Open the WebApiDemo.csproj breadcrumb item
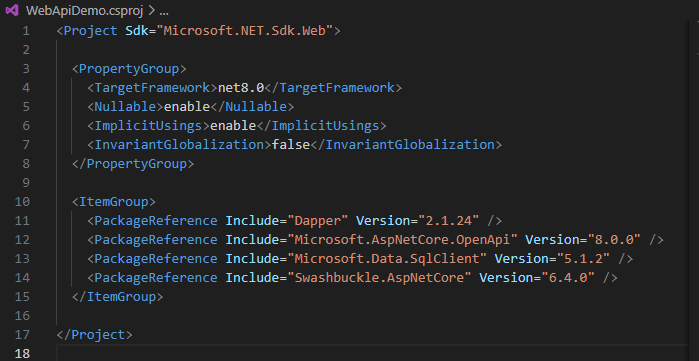Viewport: 699px width, 361px height. [x=85, y=11]
